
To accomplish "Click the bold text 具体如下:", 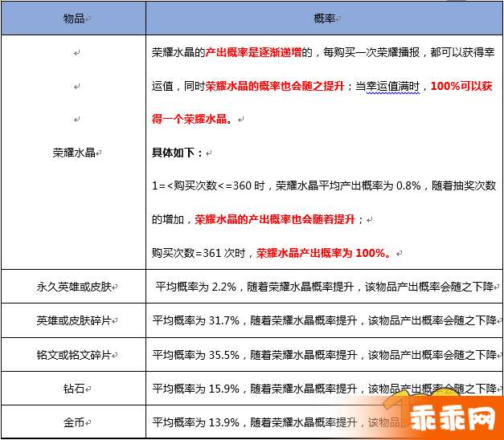I will tap(177, 153).
